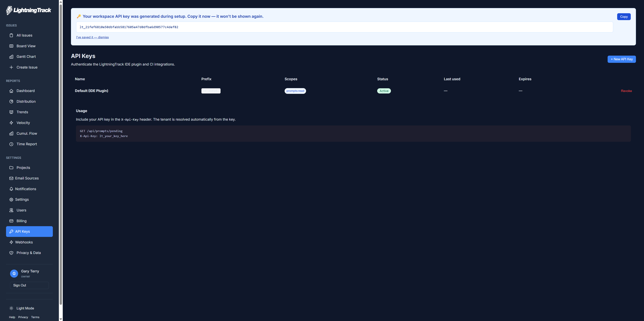
Task: Reveal the masked key prefix for Default plugin
Action: point(211,91)
